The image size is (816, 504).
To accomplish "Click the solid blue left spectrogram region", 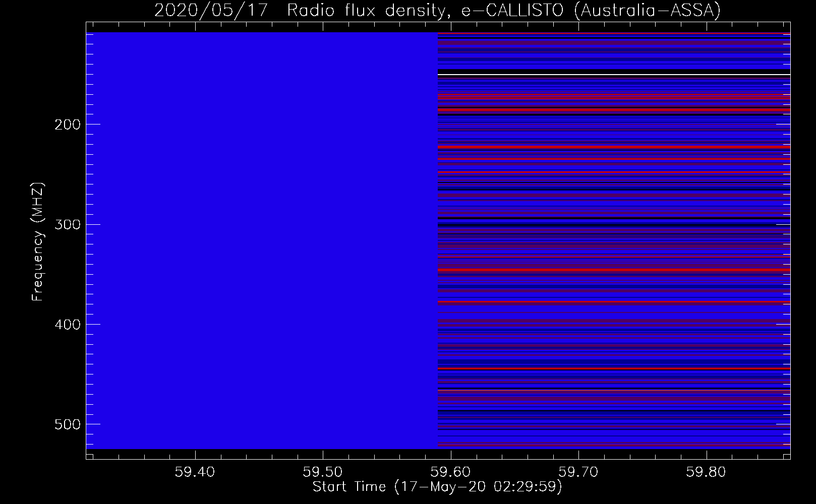I will [x=262, y=240].
